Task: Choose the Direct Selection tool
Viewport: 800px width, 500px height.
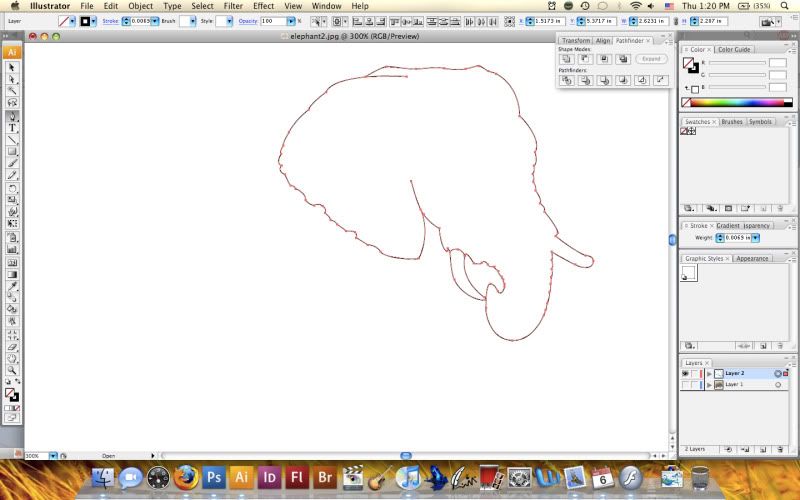Action: (12, 79)
